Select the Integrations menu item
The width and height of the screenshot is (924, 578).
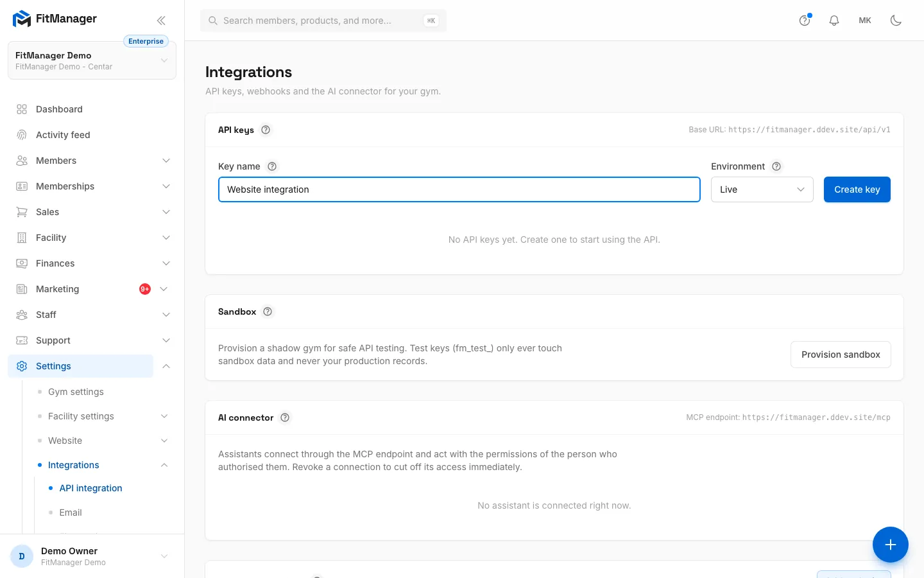click(74, 465)
